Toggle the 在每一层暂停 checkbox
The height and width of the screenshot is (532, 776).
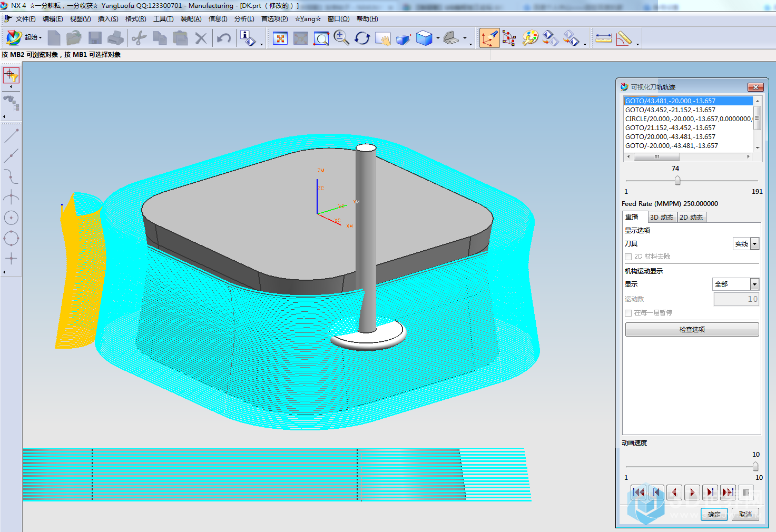[x=628, y=313]
